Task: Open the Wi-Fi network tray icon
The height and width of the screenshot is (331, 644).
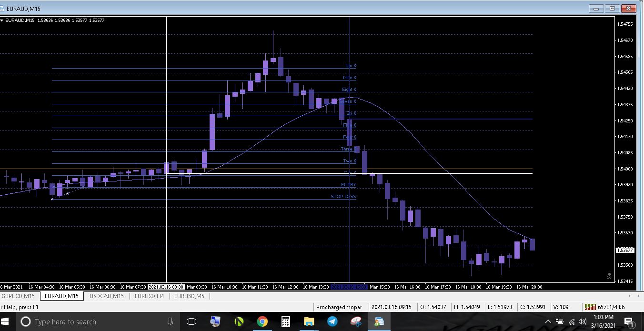Action: [x=571, y=322]
